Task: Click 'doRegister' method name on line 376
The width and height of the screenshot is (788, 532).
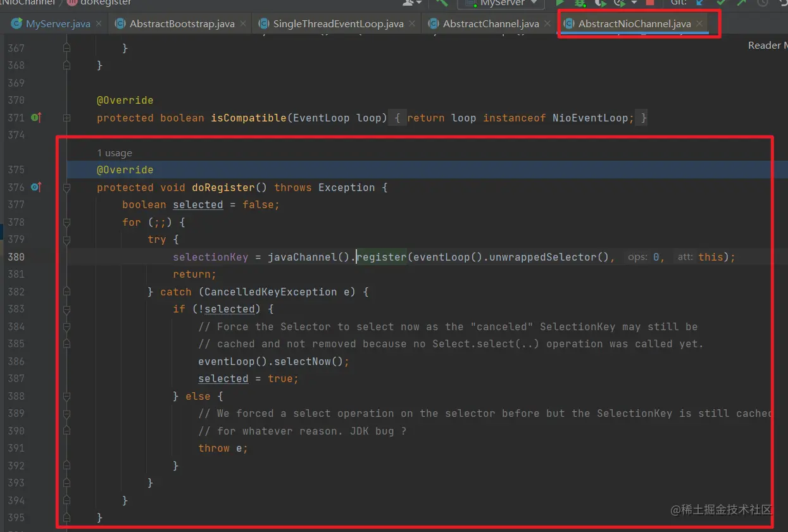Action: (223, 187)
